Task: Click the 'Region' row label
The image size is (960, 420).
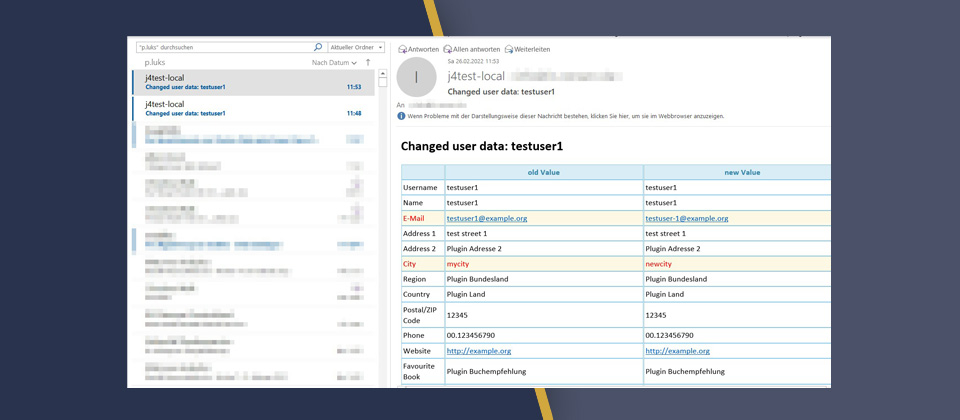Action: pyautogui.click(x=414, y=279)
